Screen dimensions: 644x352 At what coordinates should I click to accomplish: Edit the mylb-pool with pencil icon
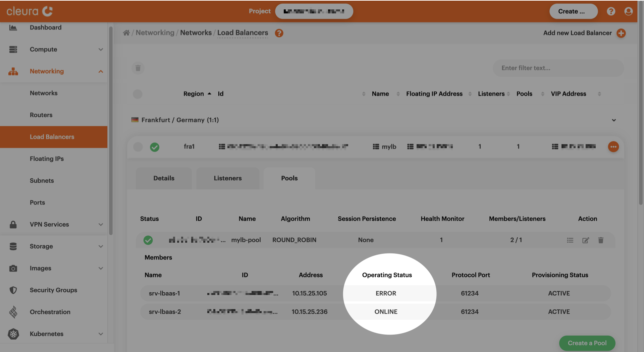point(585,240)
